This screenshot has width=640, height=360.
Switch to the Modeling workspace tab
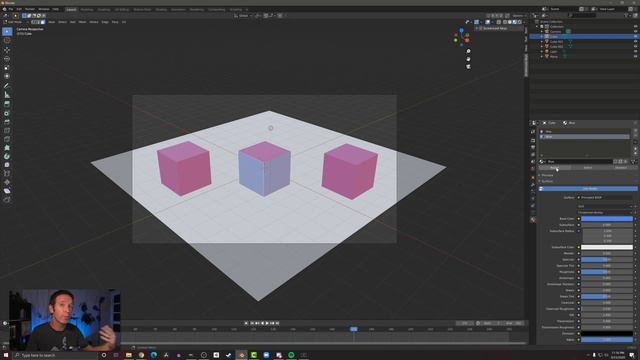pyautogui.click(x=87, y=9)
